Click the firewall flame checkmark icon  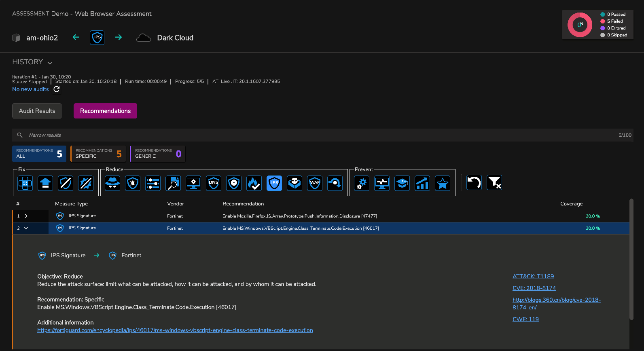[254, 183]
